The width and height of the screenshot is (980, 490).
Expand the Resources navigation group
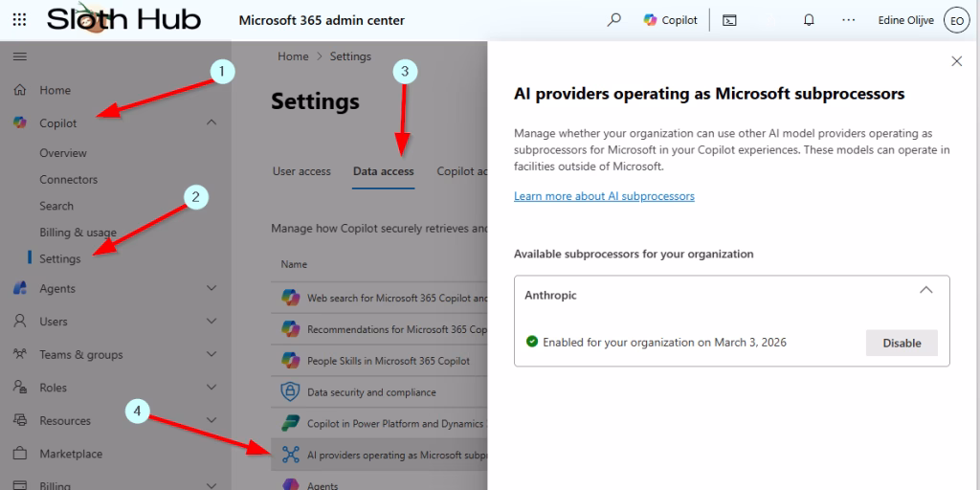coord(212,421)
